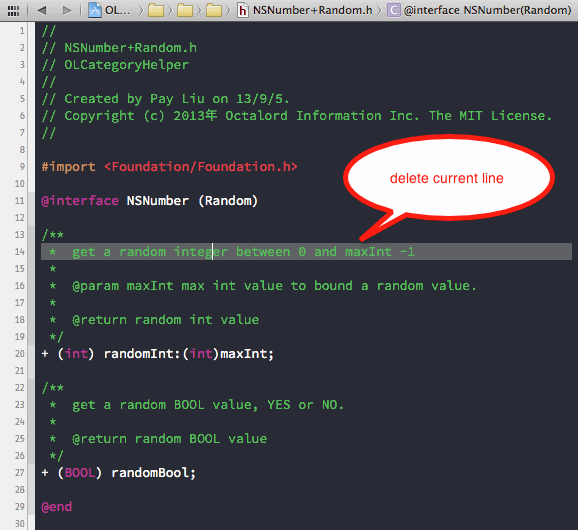The image size is (578, 530).
Task: Click line number 14 in gutter
Action: pos(20,252)
